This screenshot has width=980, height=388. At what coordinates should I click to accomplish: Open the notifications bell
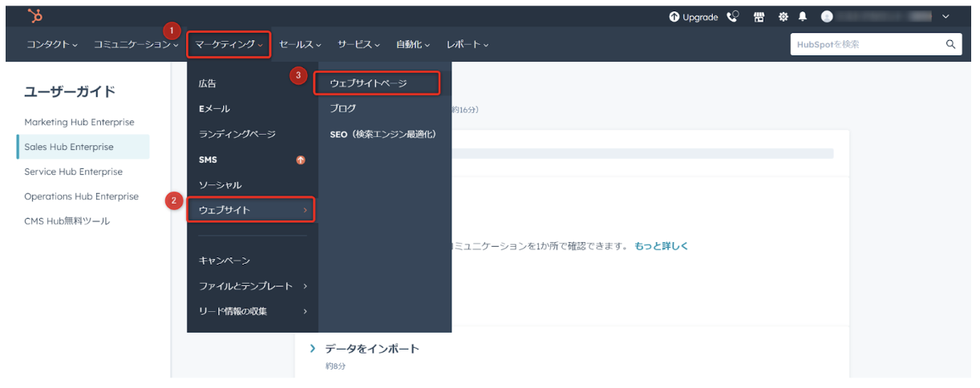(x=803, y=16)
